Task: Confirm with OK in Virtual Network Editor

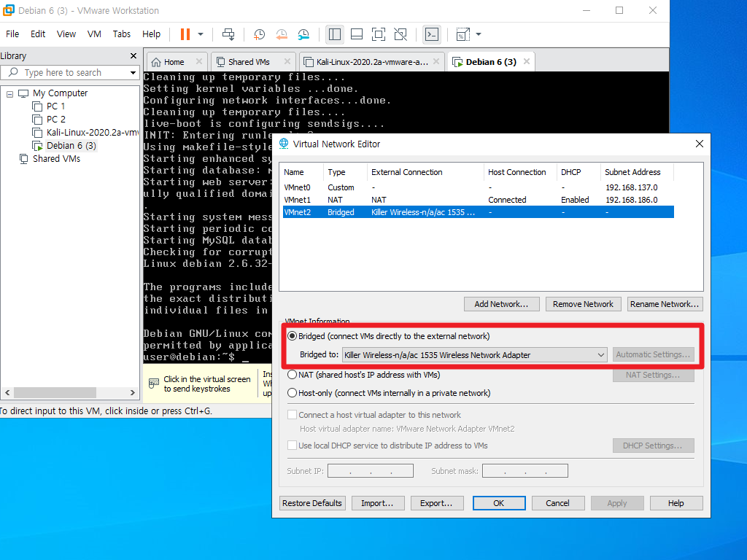Action: [499, 503]
